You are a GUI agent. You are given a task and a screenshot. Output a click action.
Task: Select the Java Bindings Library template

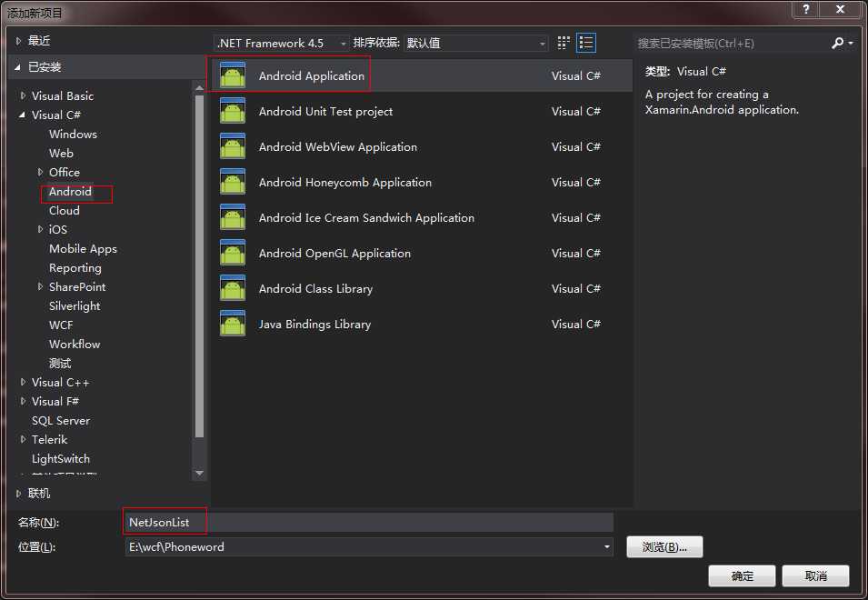click(x=423, y=324)
